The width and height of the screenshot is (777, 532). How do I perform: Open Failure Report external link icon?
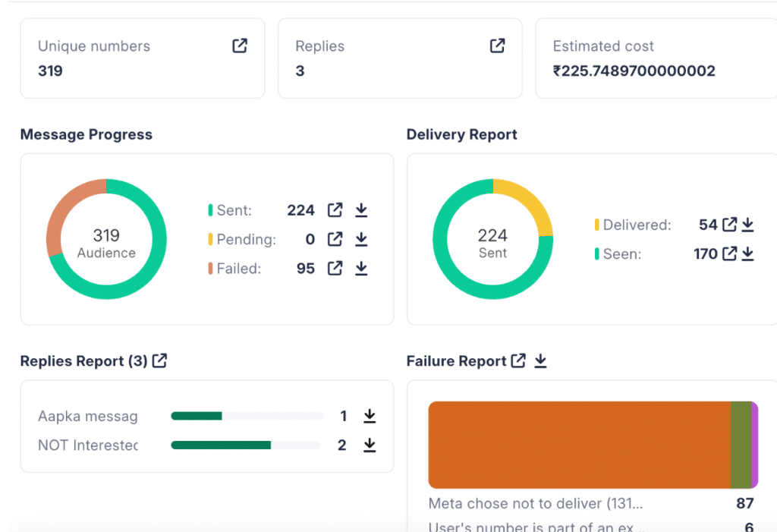click(518, 360)
